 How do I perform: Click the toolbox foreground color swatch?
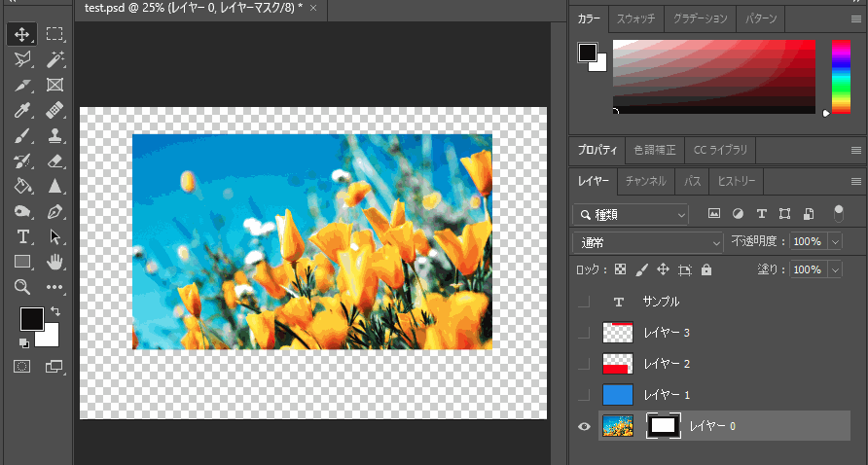pos(31,319)
